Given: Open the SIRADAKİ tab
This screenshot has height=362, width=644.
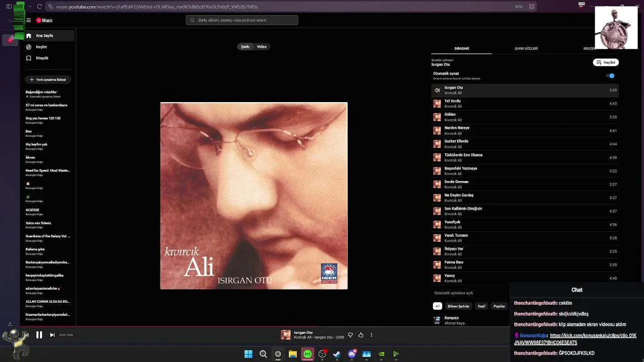Looking at the screenshot, I should 461,49.
